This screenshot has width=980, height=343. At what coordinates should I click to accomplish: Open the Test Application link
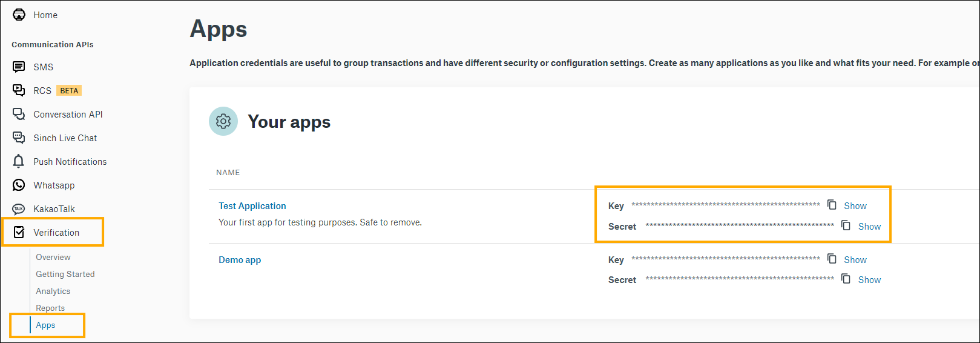[252, 206]
